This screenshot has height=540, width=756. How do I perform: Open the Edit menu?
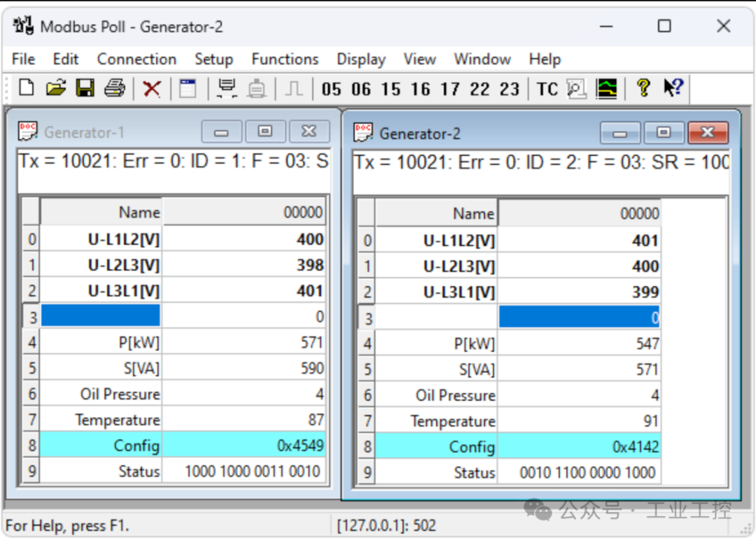tap(66, 59)
